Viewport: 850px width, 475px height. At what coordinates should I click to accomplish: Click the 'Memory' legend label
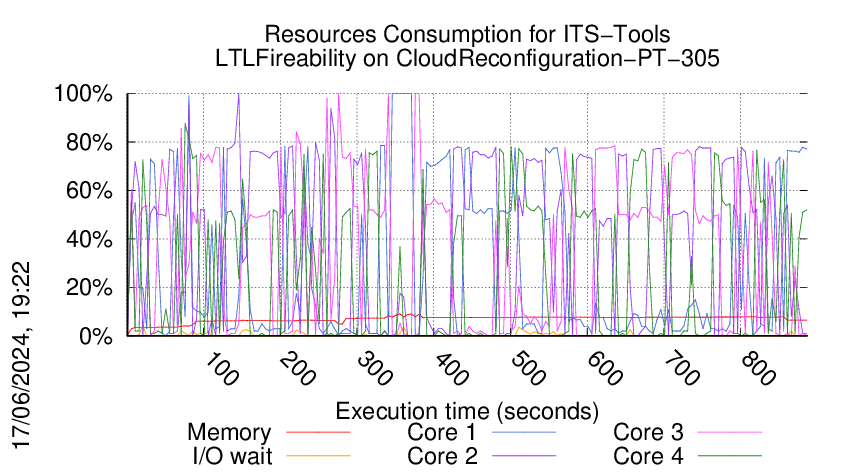tap(229, 433)
